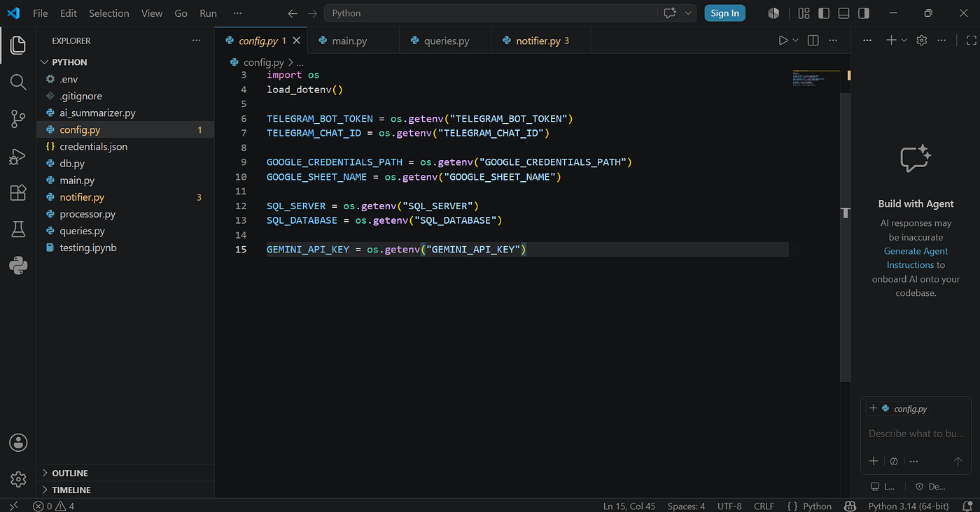Viewport: 980px width, 512px height.
Task: Click the Python 3.14 interpreter selector
Action: point(909,506)
